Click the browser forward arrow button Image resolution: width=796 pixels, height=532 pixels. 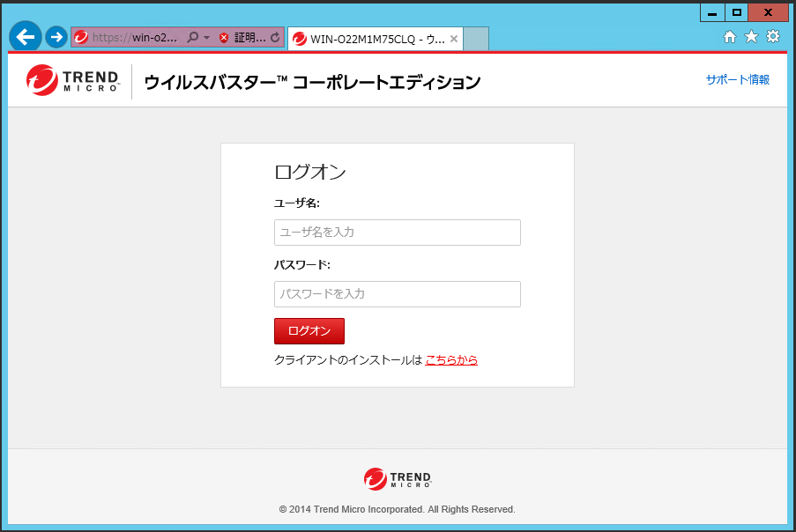click(56, 37)
